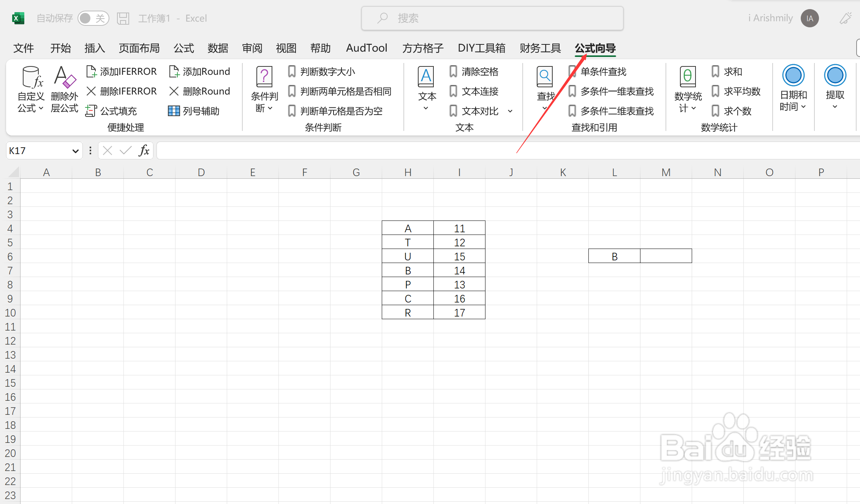Click 求和 button
This screenshot has width=860, height=504.
coord(727,71)
